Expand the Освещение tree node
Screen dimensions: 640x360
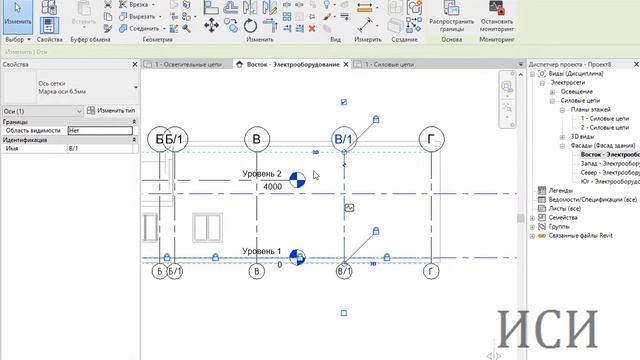coord(552,92)
